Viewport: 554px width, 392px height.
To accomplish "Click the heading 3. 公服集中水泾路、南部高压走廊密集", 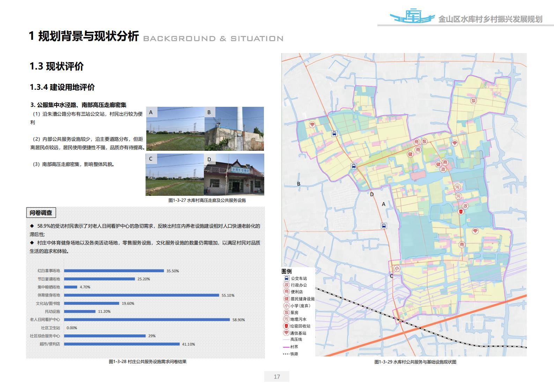I will (79, 105).
